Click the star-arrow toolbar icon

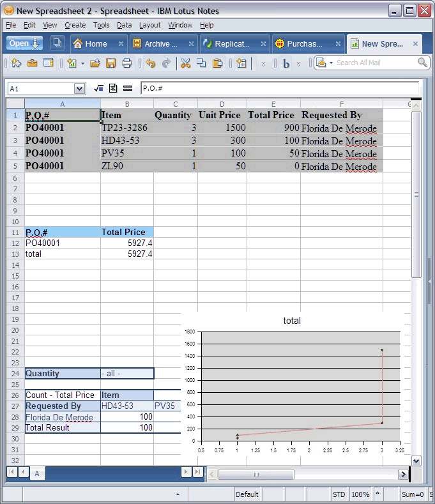pos(17,63)
